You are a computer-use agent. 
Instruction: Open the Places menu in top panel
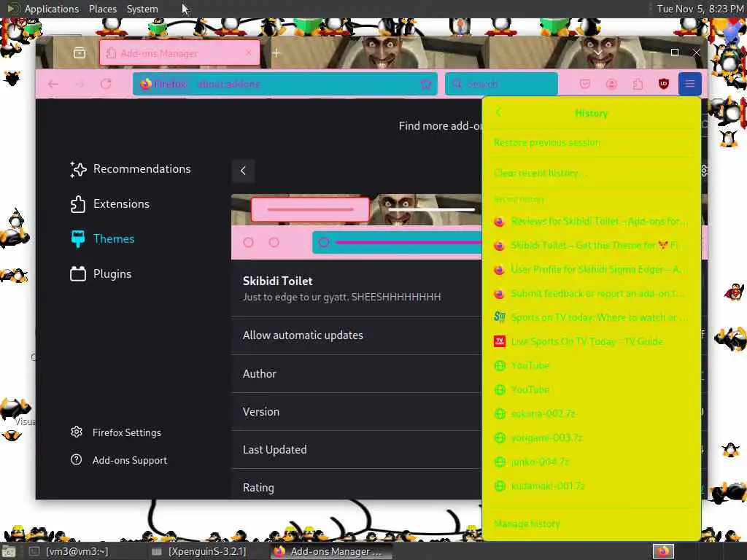coord(102,9)
